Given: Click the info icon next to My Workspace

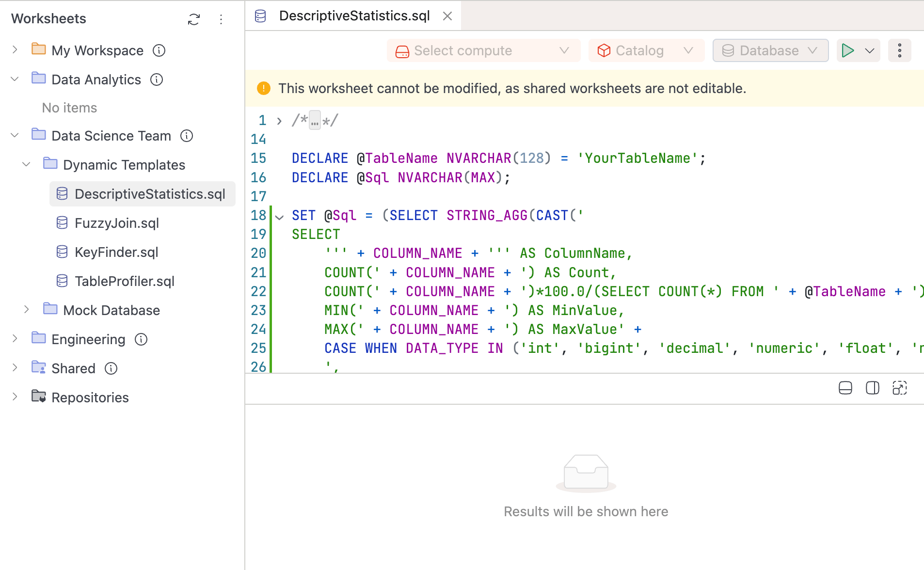Looking at the screenshot, I should [x=159, y=50].
